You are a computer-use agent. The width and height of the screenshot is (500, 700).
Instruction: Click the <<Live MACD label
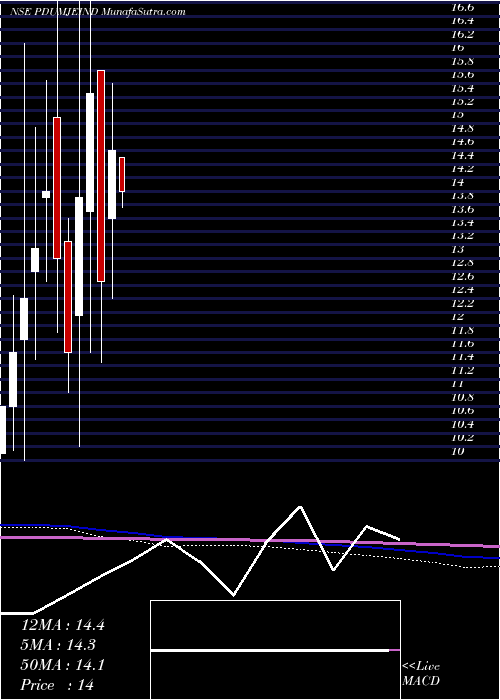click(x=421, y=674)
